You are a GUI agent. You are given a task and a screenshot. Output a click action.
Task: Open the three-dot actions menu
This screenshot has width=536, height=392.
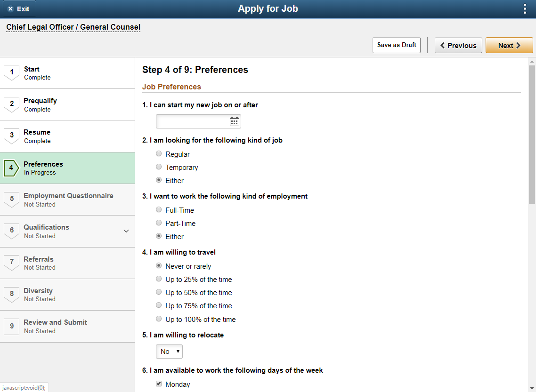pos(525,9)
